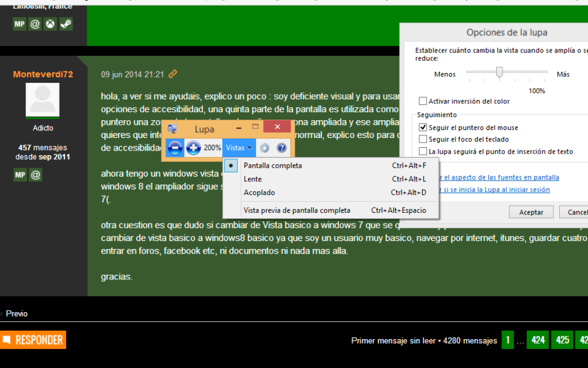Screen dimensions: 588x368
Task: Maximize the Lupa window
Action: point(256,127)
